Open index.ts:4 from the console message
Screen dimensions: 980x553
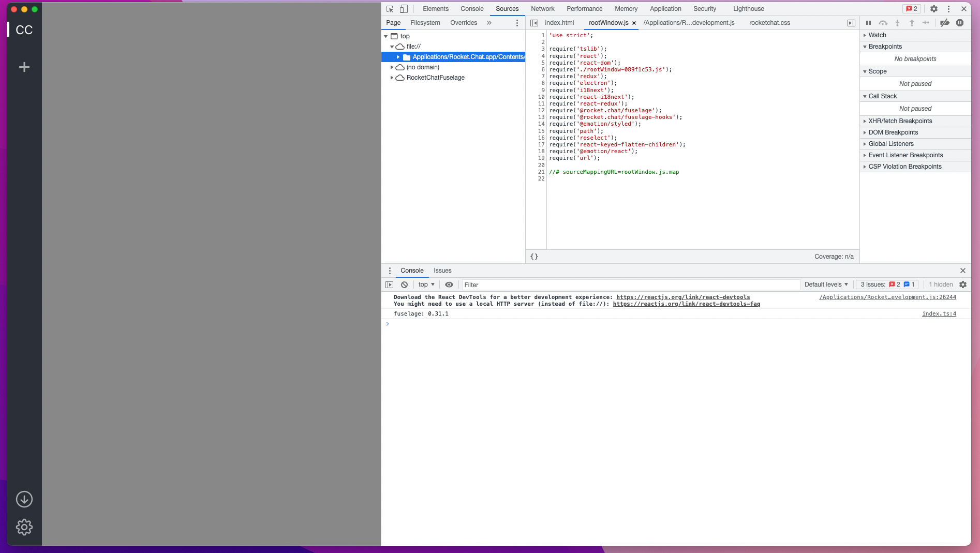(x=939, y=313)
